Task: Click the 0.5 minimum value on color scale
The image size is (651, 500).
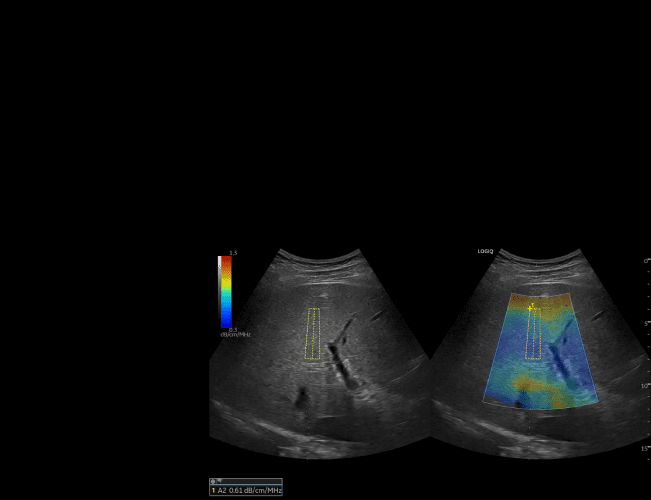Action: [232, 329]
